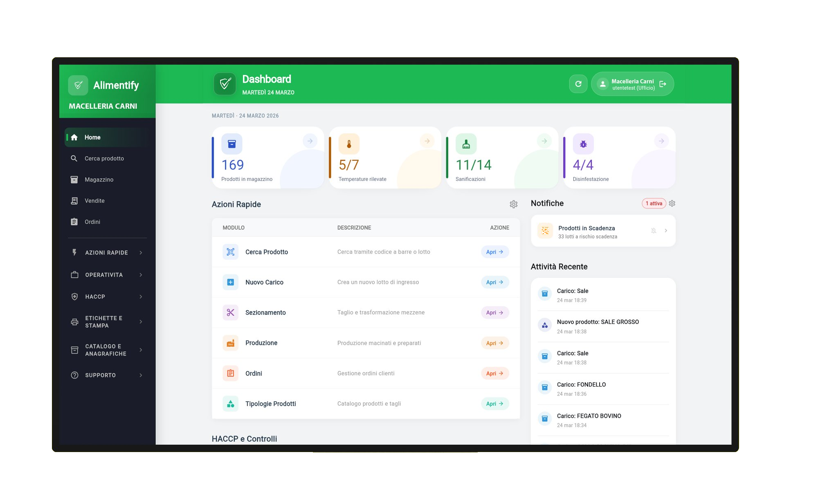
Task: Click the barcode icon next to Cerca Prodotto
Action: [x=230, y=252]
